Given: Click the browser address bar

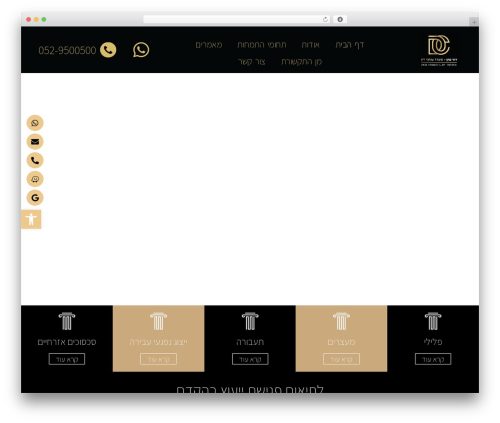Looking at the screenshot, I should (237, 19).
